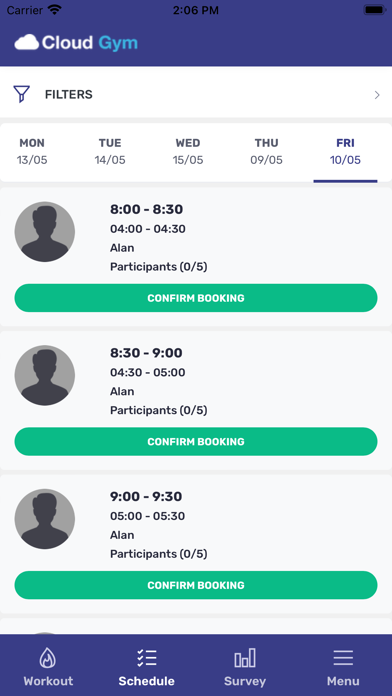Image resolution: width=392 pixels, height=696 pixels.
Task: Tap the funnel filter icon
Action: (21, 94)
